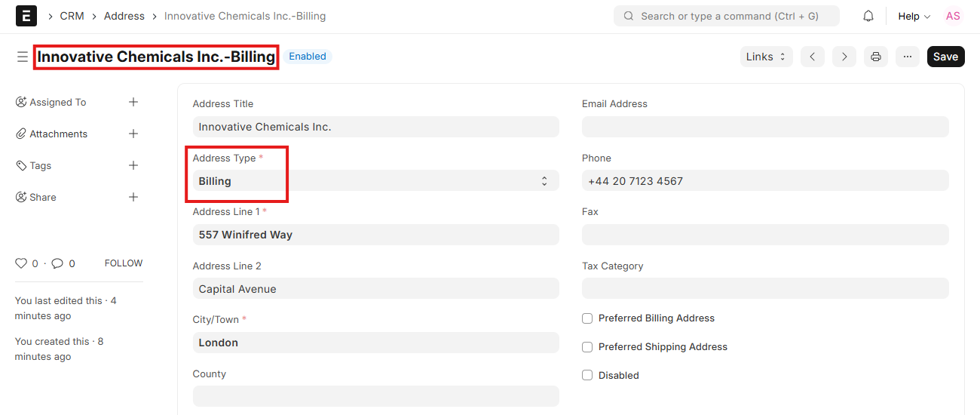Open the three-dot more options menu

(907, 57)
